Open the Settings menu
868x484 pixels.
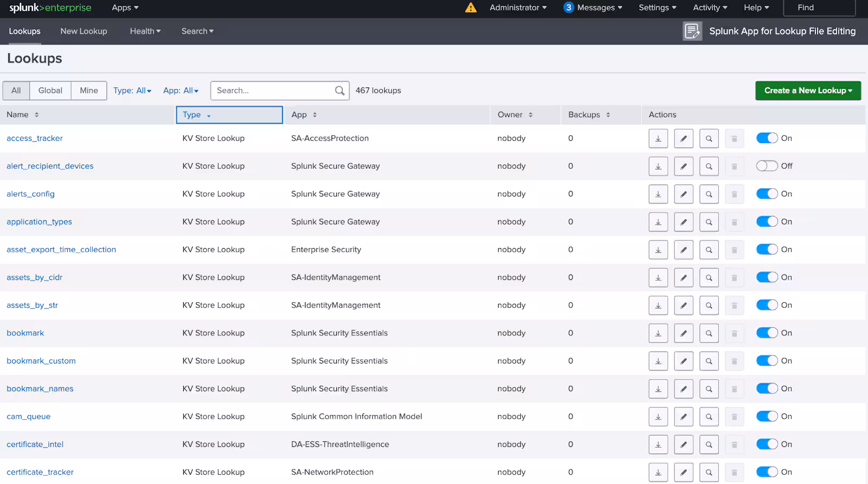click(657, 8)
